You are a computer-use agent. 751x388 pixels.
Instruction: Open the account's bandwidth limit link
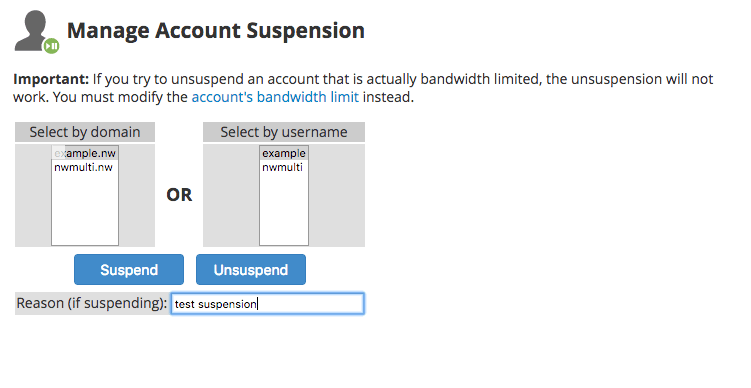275,97
